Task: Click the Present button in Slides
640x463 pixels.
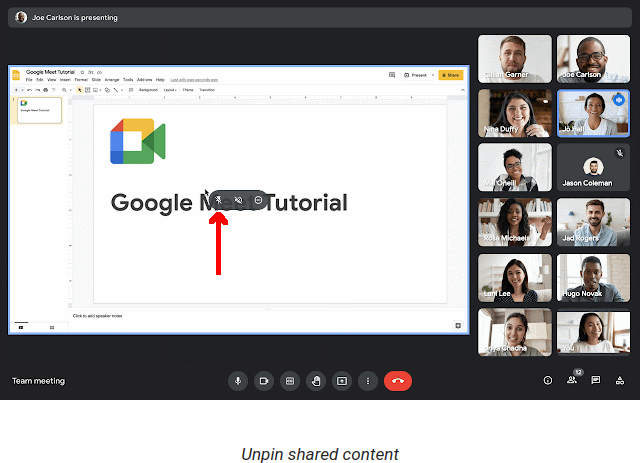Action: tap(416, 75)
